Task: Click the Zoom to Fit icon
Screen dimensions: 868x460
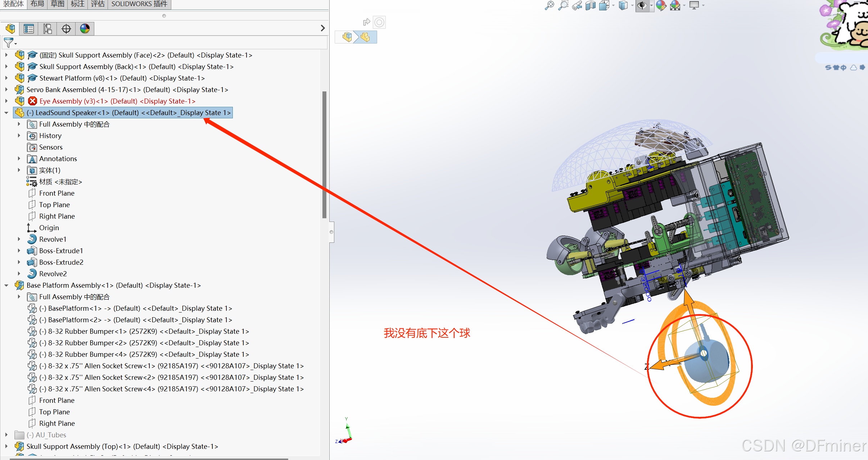Action: coord(549,5)
